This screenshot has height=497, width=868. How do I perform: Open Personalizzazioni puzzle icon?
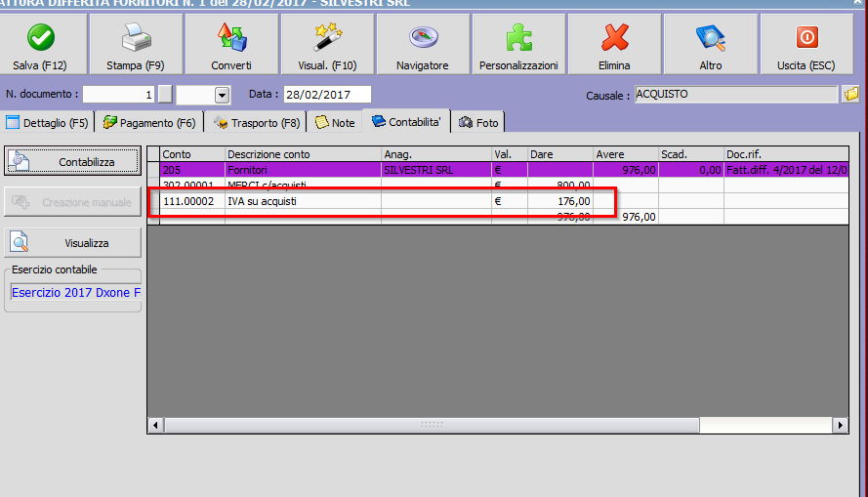coord(518,44)
